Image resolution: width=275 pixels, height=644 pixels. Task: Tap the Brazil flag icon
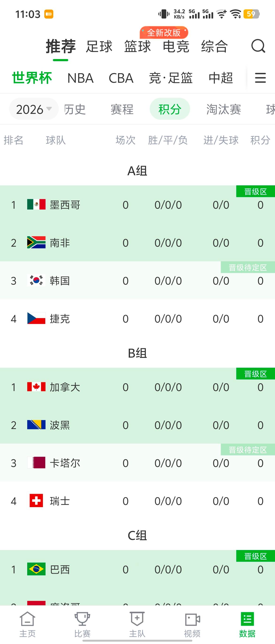36,569
